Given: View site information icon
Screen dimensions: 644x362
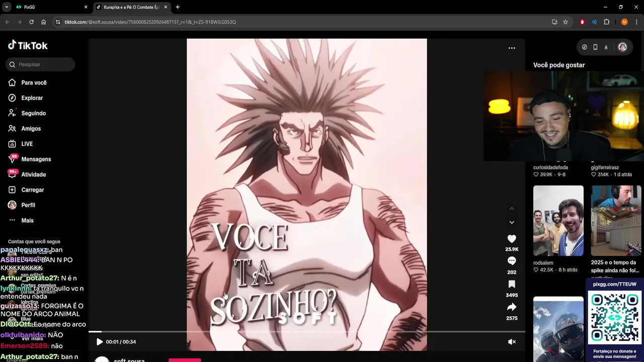Looking at the screenshot, I should 58,22.
